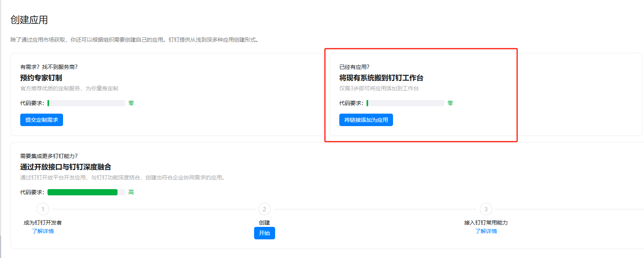Image resolution: width=644 pixels, height=258 pixels.
Task: Click the 通过开放接口与钉钉深度融合 title
Action: coord(66,167)
